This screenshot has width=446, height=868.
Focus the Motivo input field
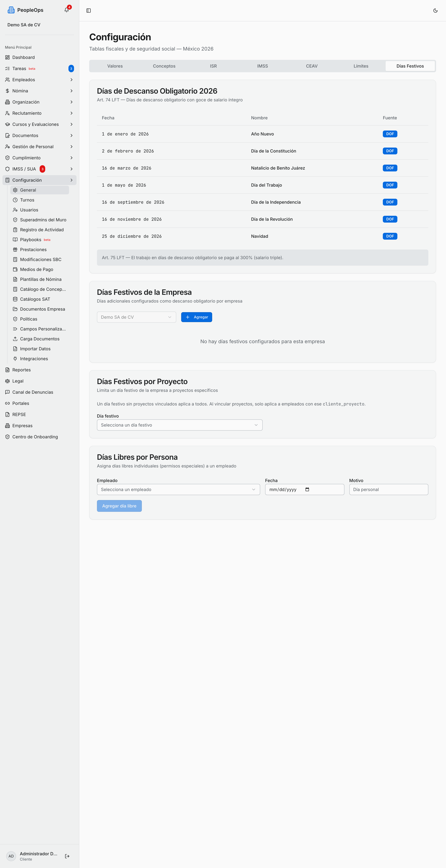[388, 490]
